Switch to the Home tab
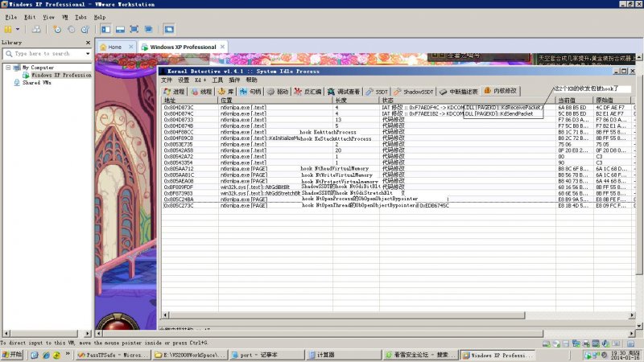 click(114, 47)
